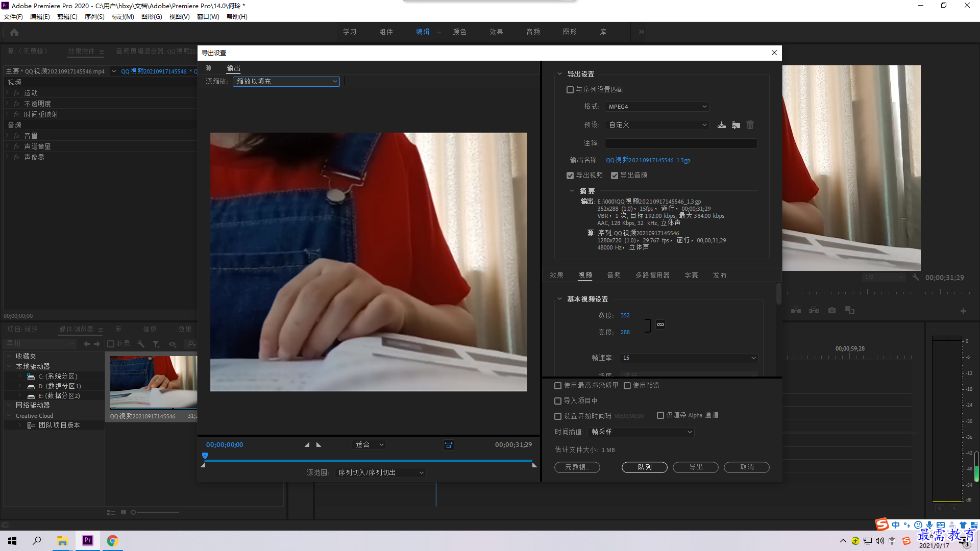Viewport: 980px width, 551px height.
Task: Click plus button editor icon in program monitor
Action: [963, 311]
